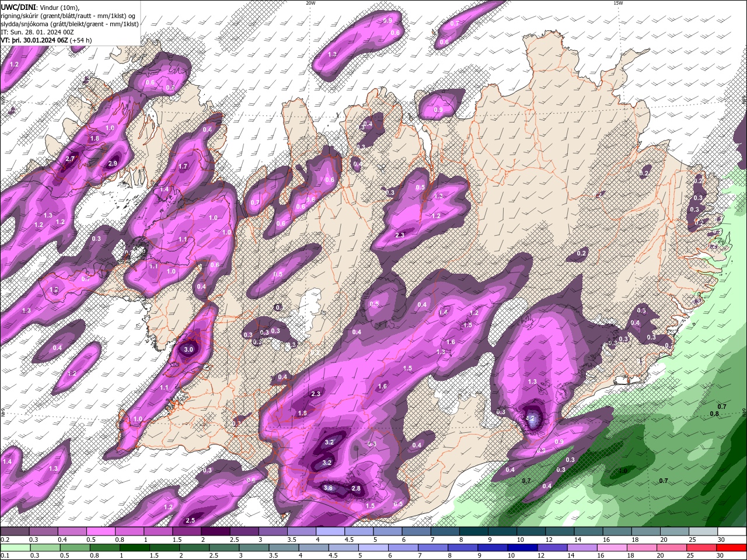This screenshot has height=560, width=747.
Task: Click the 1.7 value label on the map
Action: tap(183, 166)
